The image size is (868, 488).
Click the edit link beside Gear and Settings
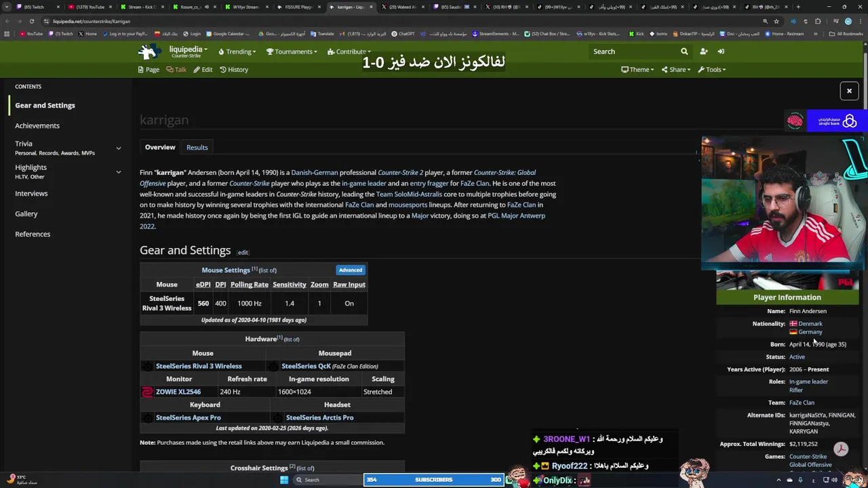pyautogui.click(x=243, y=252)
